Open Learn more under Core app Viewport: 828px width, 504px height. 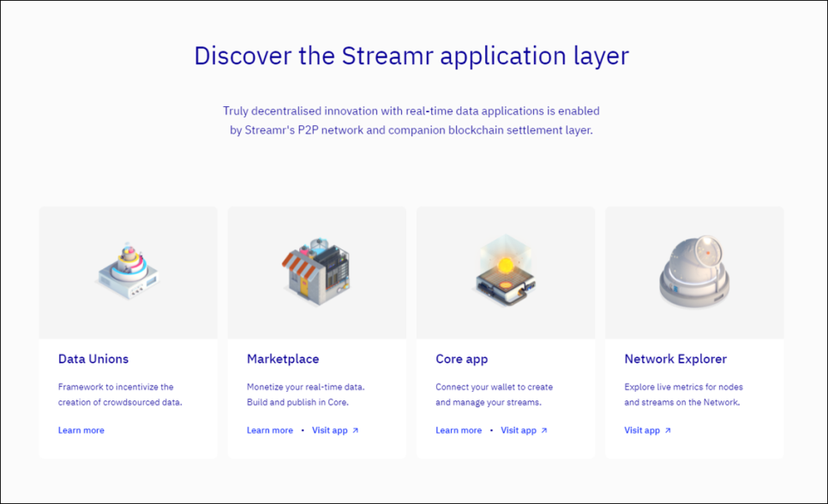coord(459,430)
